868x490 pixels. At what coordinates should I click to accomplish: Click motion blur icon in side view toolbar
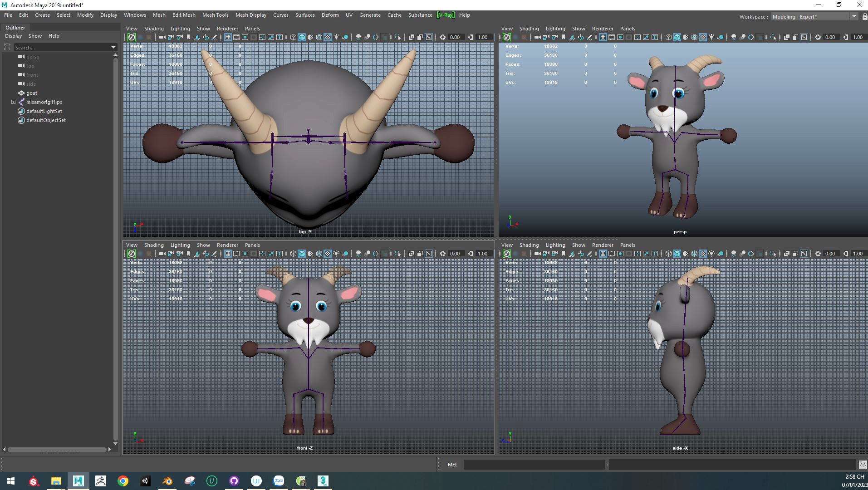point(742,254)
